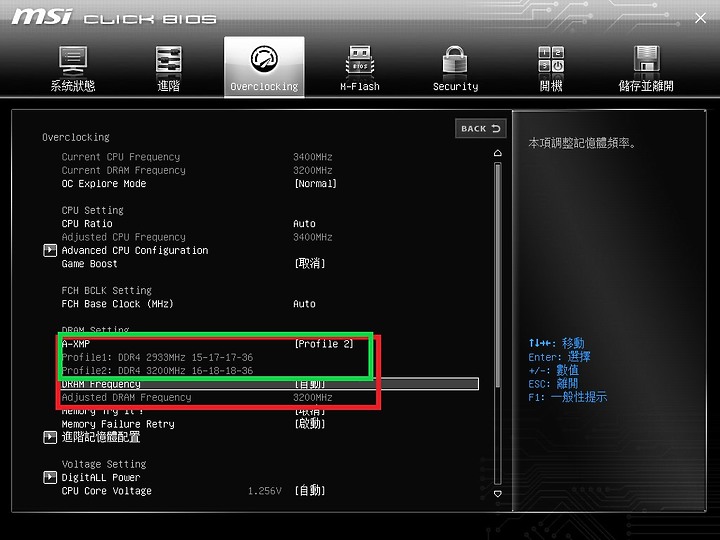
Task: Expand Advanced CPU Configuration arrow
Action: [x=50, y=250]
